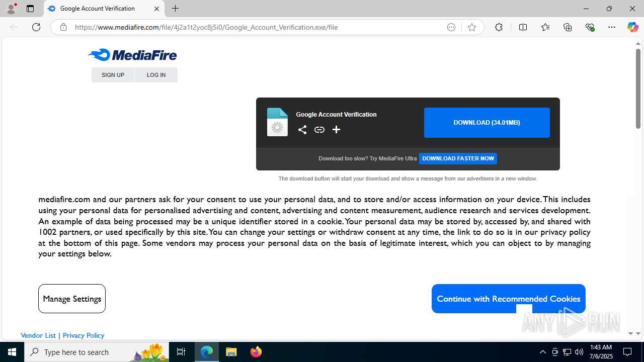
Task: Click the LOG IN button
Action: point(156,75)
